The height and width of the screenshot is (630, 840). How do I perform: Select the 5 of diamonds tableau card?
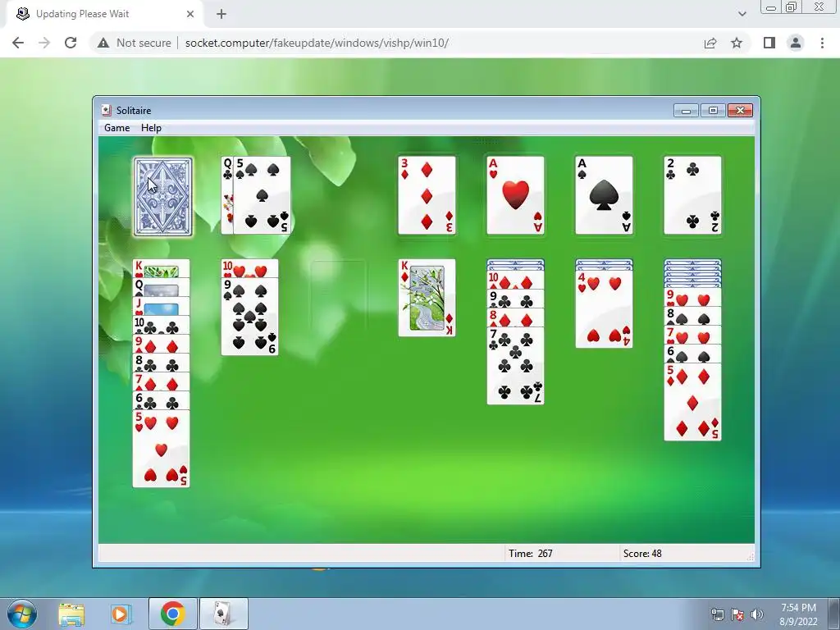[x=692, y=402]
